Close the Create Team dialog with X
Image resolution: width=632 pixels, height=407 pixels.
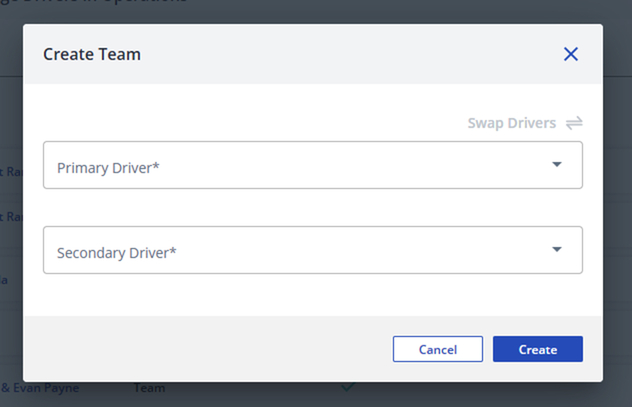570,54
